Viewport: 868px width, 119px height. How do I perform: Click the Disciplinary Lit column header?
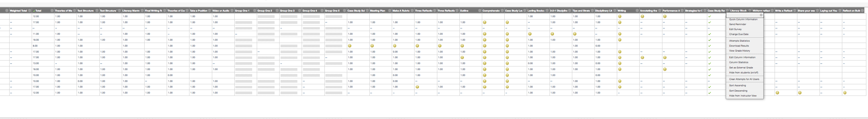coord(604,11)
